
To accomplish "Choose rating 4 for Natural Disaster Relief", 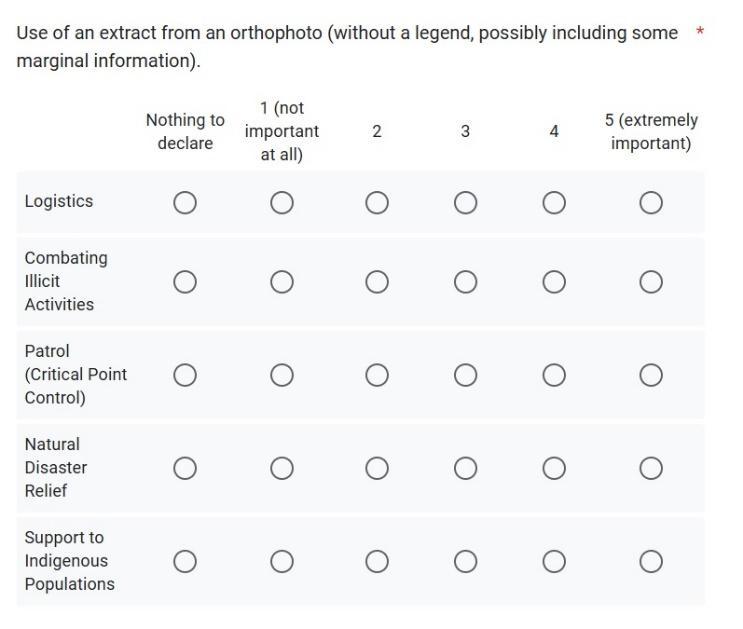I will (x=554, y=468).
